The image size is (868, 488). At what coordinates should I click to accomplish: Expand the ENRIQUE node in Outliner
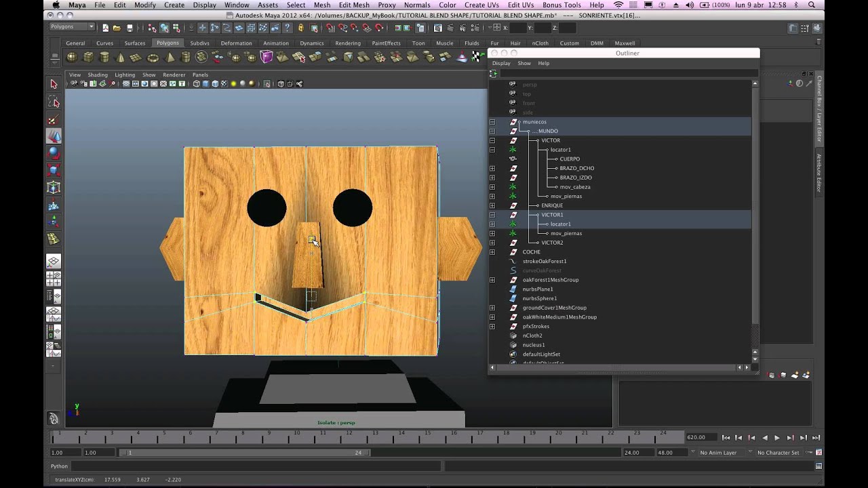tap(492, 205)
